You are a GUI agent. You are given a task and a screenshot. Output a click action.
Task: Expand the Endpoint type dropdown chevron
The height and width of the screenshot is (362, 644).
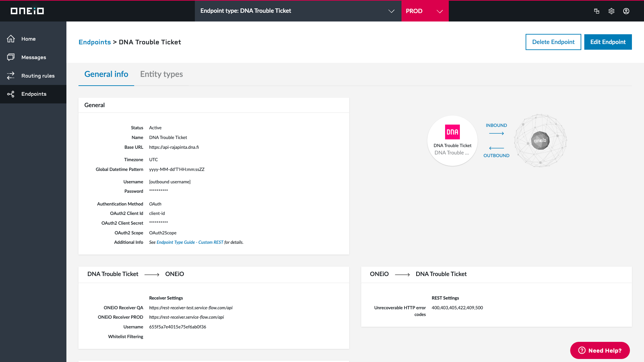391,11
